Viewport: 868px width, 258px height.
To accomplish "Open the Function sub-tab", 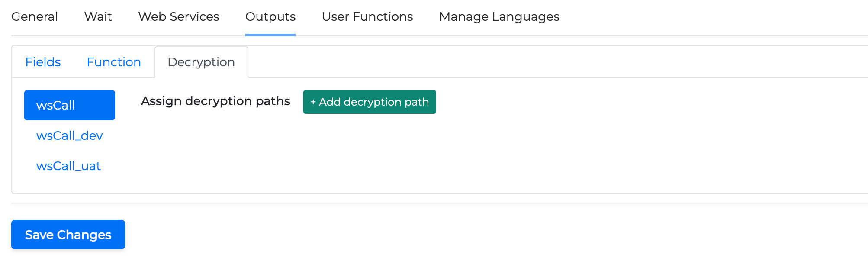I will click(x=114, y=62).
